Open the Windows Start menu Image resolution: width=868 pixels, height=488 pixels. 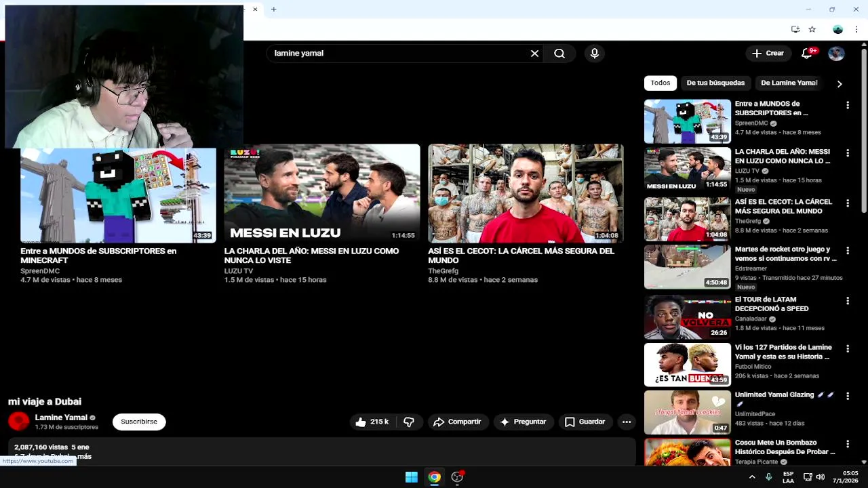point(412,477)
